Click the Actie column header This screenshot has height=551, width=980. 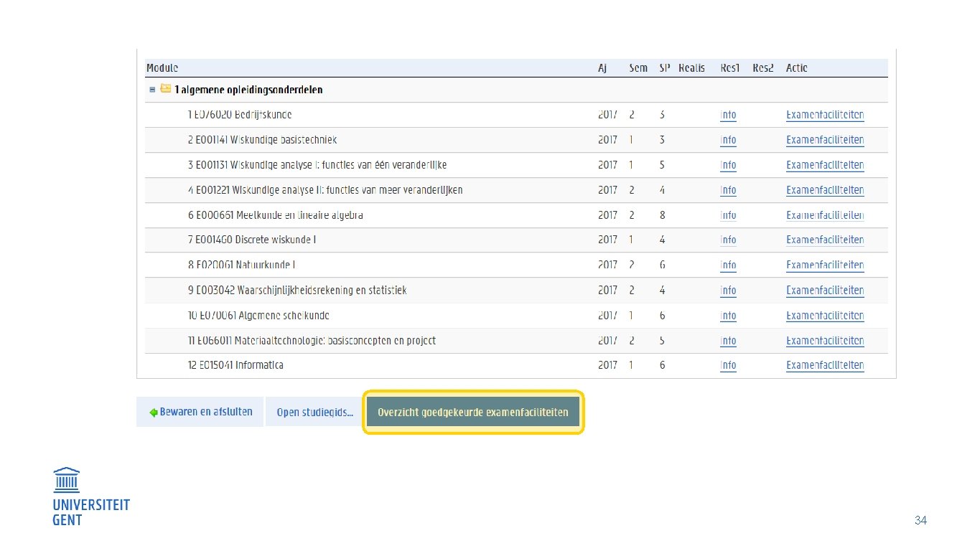coord(796,68)
